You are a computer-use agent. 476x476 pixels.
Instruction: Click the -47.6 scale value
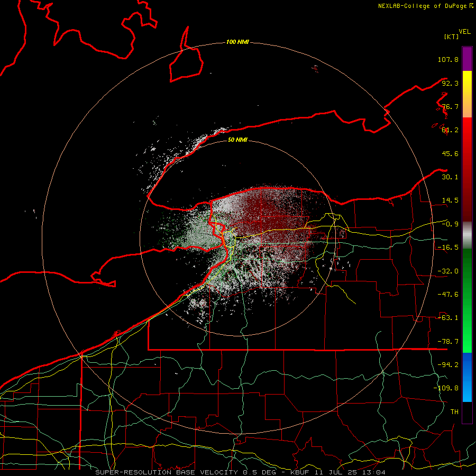click(448, 295)
